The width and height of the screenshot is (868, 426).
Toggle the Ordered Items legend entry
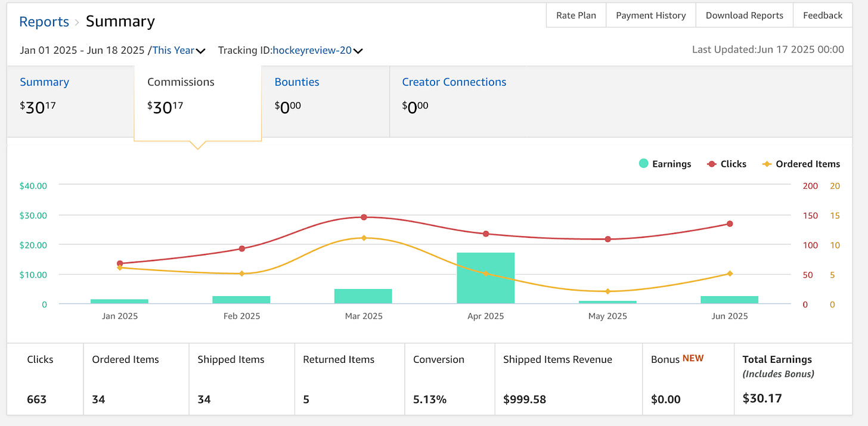[x=801, y=164]
